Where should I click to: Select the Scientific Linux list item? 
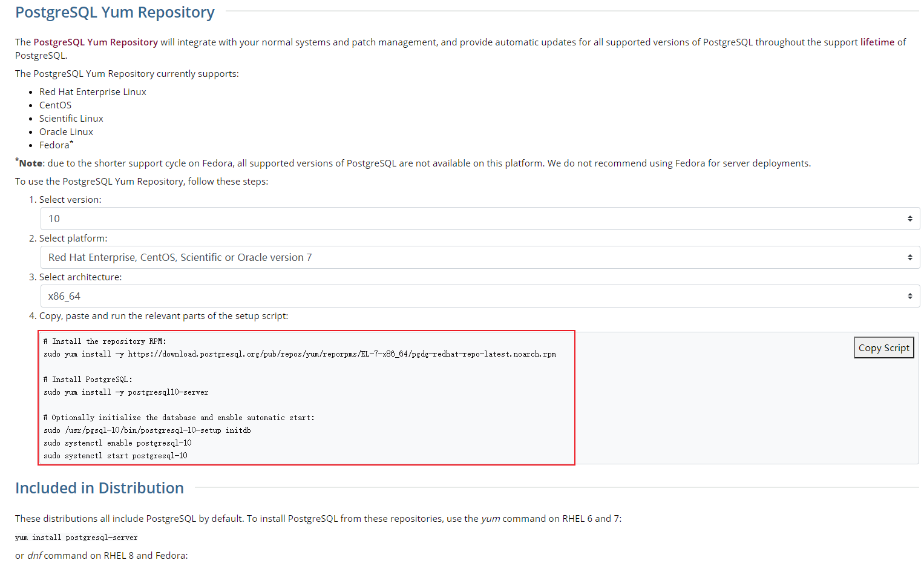[71, 118]
